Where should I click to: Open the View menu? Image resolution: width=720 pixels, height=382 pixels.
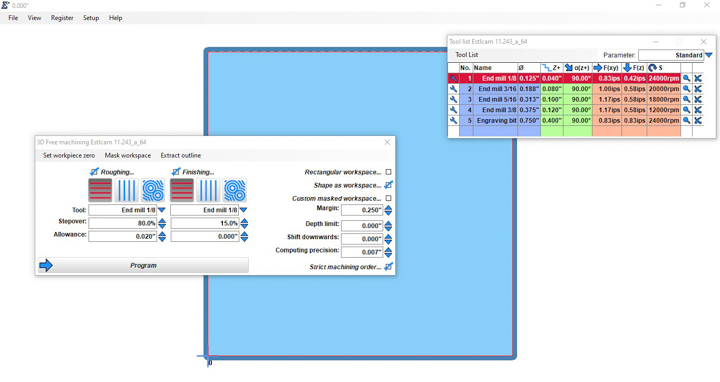coord(34,18)
